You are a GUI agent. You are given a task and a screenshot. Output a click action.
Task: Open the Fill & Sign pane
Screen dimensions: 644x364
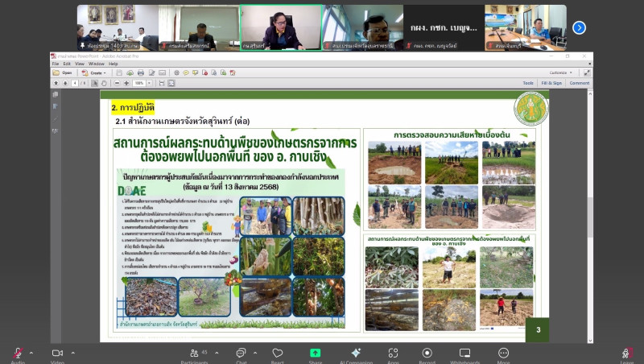[551, 83]
